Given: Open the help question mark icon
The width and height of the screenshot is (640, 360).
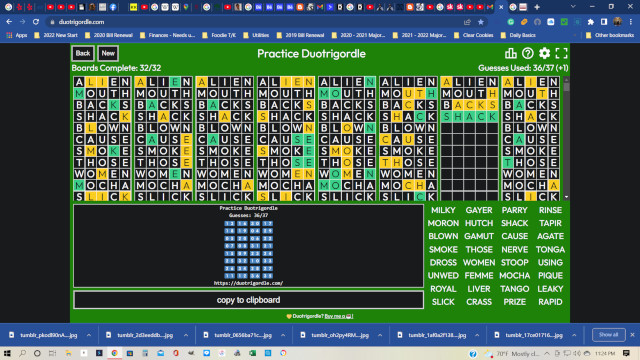Looking at the screenshot, I should coord(527,53).
